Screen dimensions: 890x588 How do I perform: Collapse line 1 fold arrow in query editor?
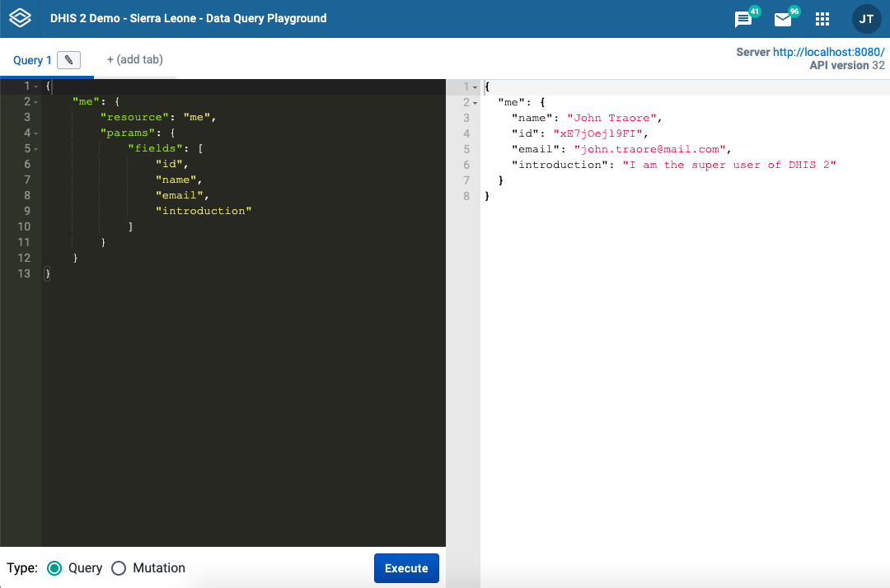tap(35, 86)
